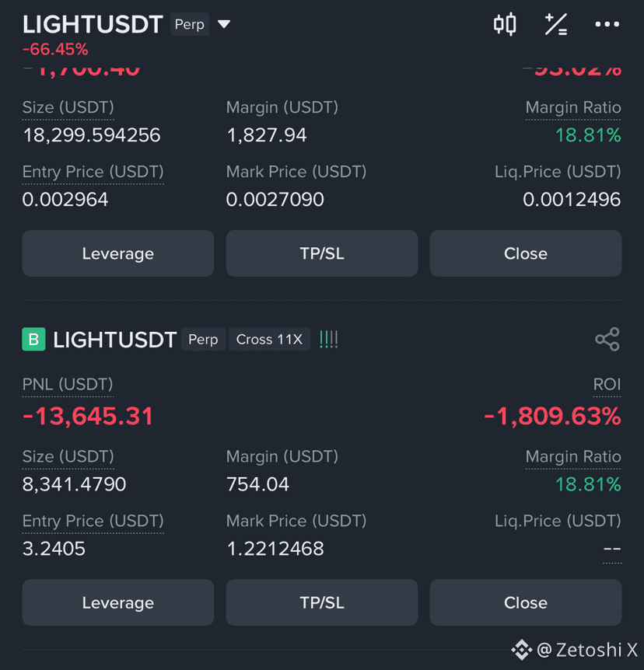Expand the LIGHTUSDT pair dropdown arrow
Screen dimensions: 644x670
pos(224,24)
